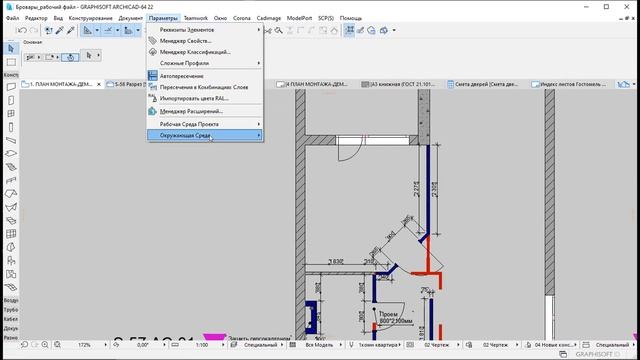This screenshot has height=360, width=640.
Task: Switch to Смета дверей schedule tab
Action: pyautogui.click(x=482, y=84)
